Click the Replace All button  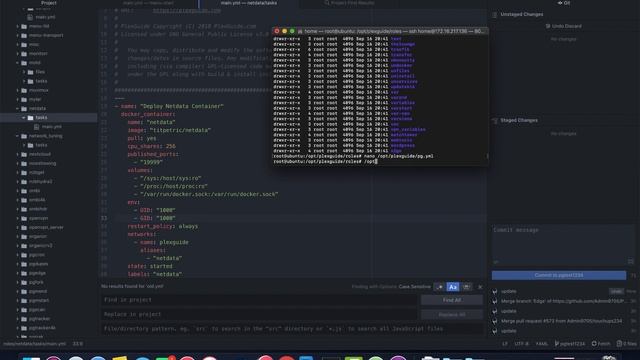coord(452,315)
